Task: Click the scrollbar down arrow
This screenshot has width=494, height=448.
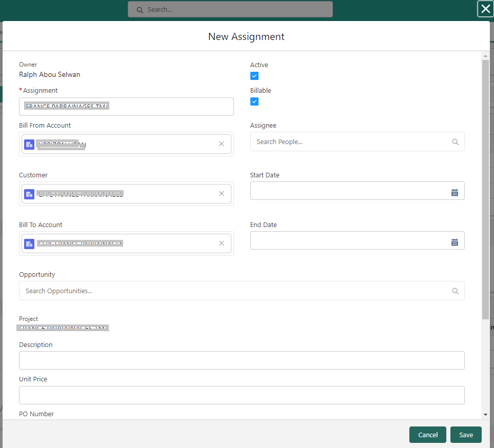Action: (485, 415)
